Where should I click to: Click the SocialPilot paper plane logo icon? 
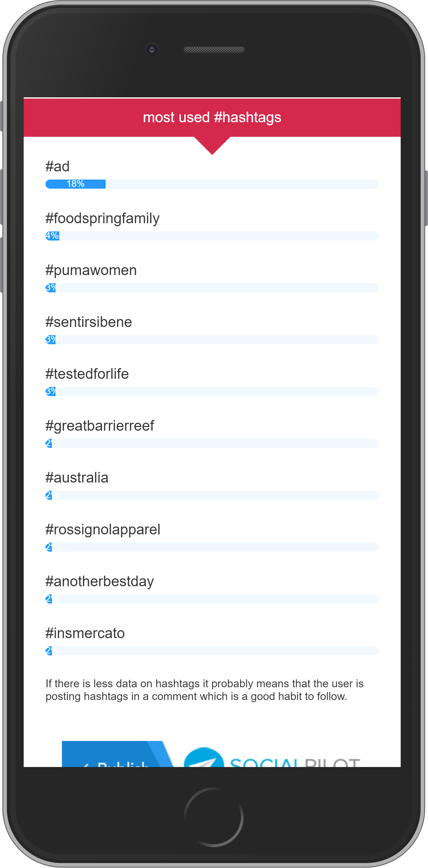(203, 757)
